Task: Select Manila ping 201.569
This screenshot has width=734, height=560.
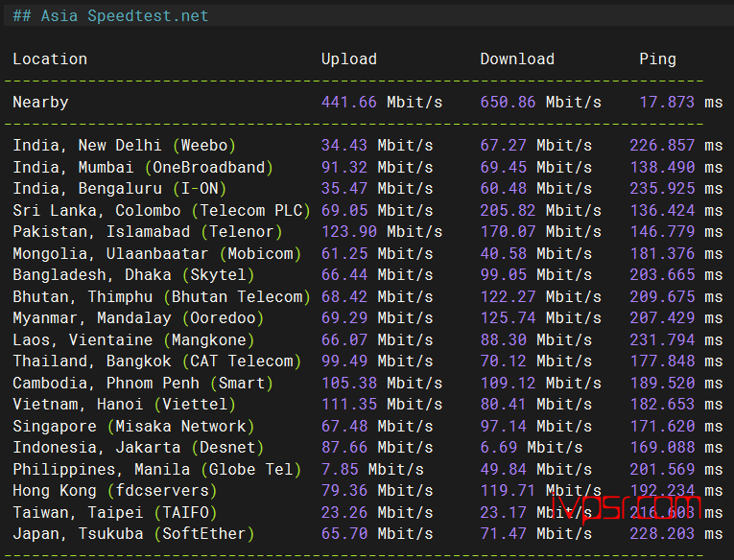Action: [x=662, y=469]
